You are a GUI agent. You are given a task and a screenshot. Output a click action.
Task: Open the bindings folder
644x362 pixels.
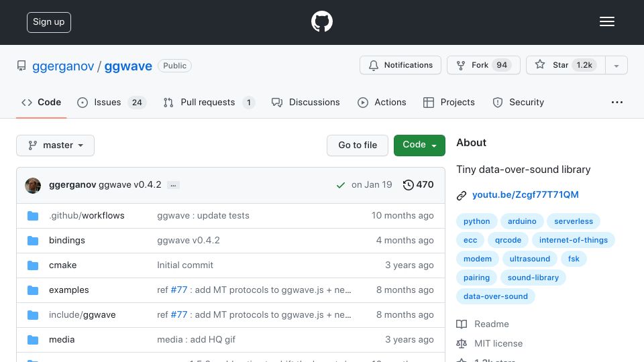coord(67,241)
